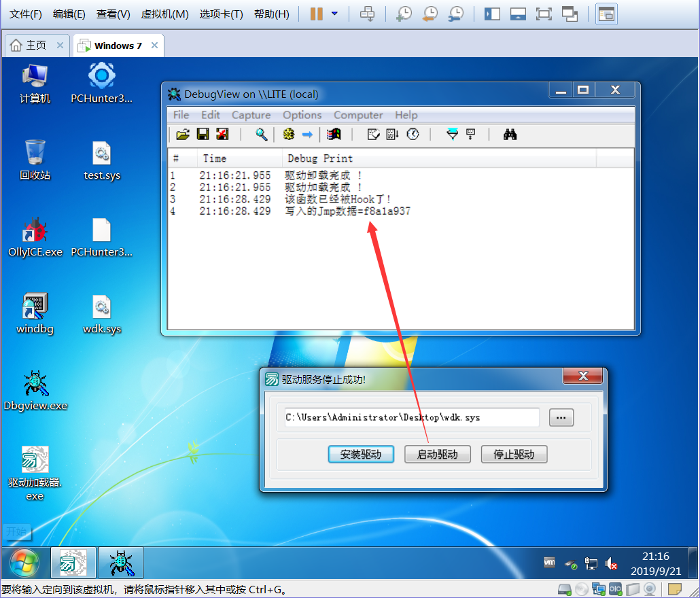The height and width of the screenshot is (598, 700).
Task: Open 文件(F) menu in VMware
Action: point(25,14)
